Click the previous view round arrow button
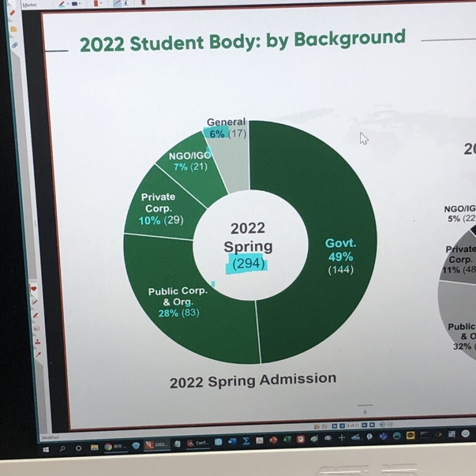The width and height of the screenshot is (476, 476). point(382,424)
